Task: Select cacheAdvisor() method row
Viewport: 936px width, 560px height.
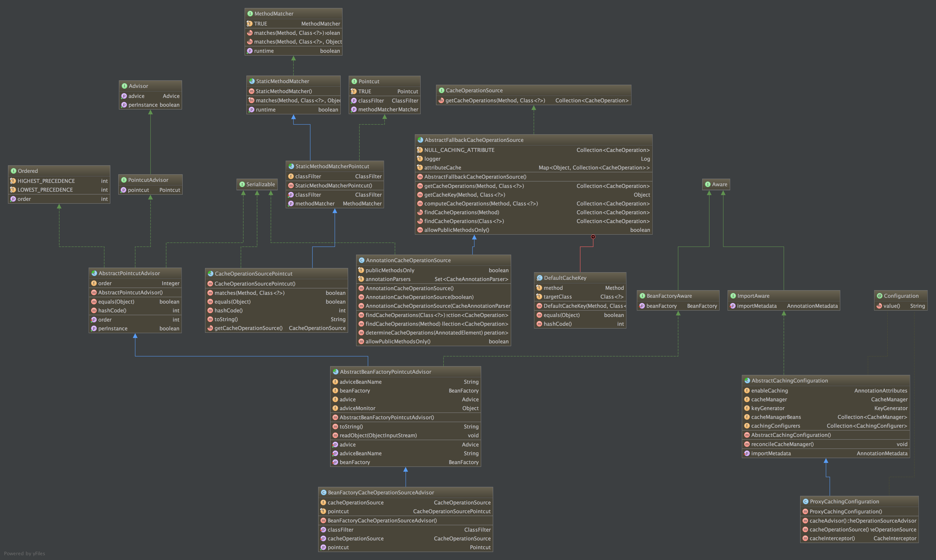Action: [859, 521]
